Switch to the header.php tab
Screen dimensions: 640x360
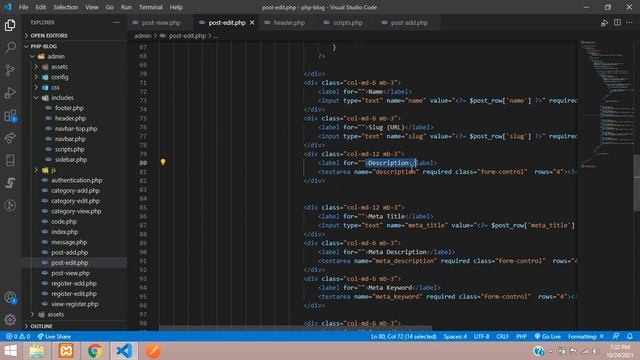289,23
